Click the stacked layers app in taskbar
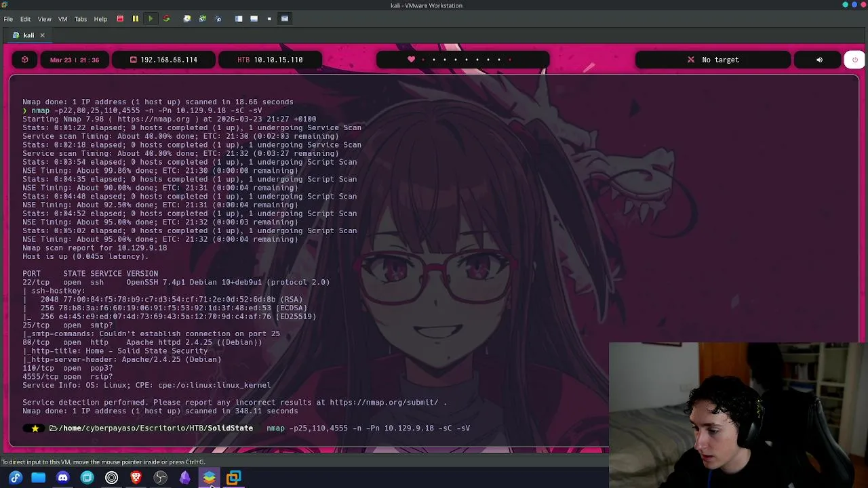 click(x=210, y=478)
